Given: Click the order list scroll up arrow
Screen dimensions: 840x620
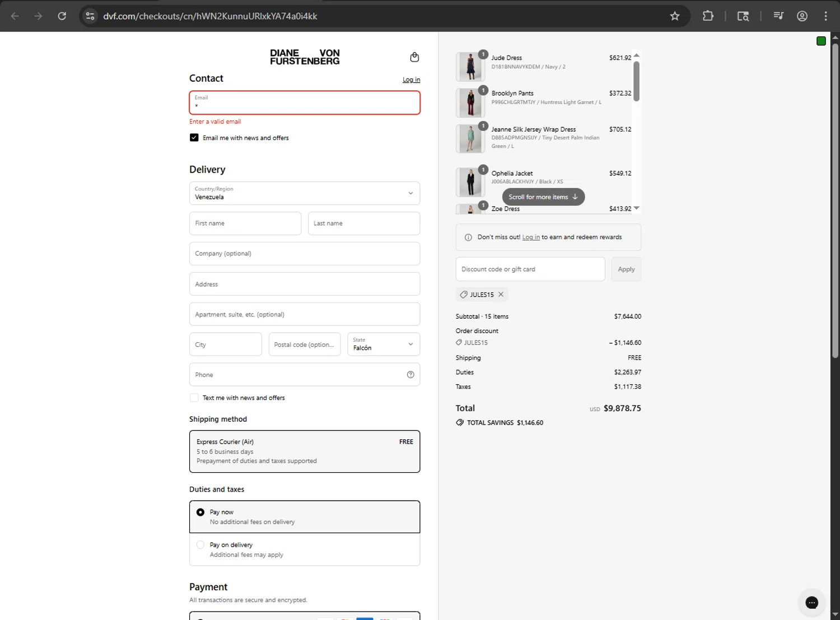Looking at the screenshot, I should click(x=636, y=55).
